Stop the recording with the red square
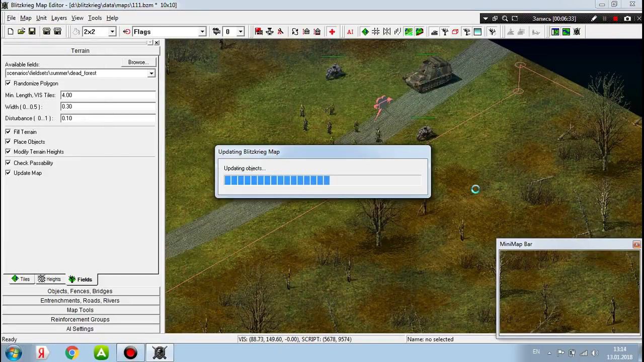Viewport: 644px width, 362px height. tap(615, 19)
